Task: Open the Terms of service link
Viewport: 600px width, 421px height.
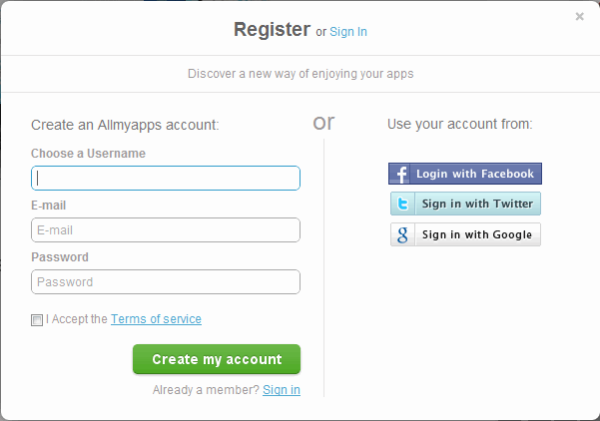Action: [x=156, y=319]
